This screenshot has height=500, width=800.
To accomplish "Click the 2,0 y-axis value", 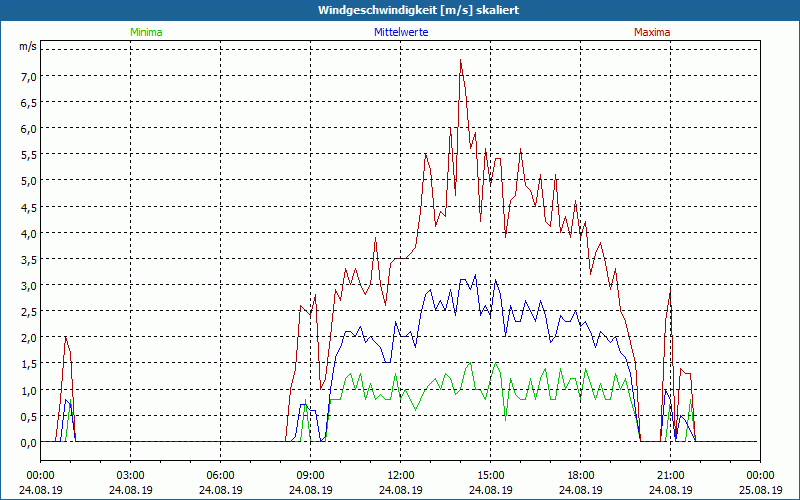I will coord(29,337).
